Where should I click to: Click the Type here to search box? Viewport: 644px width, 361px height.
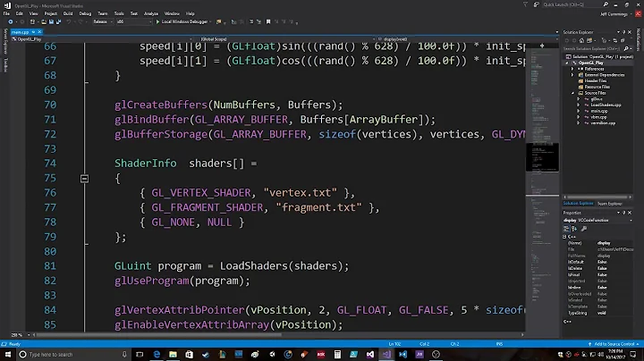tap(74, 354)
